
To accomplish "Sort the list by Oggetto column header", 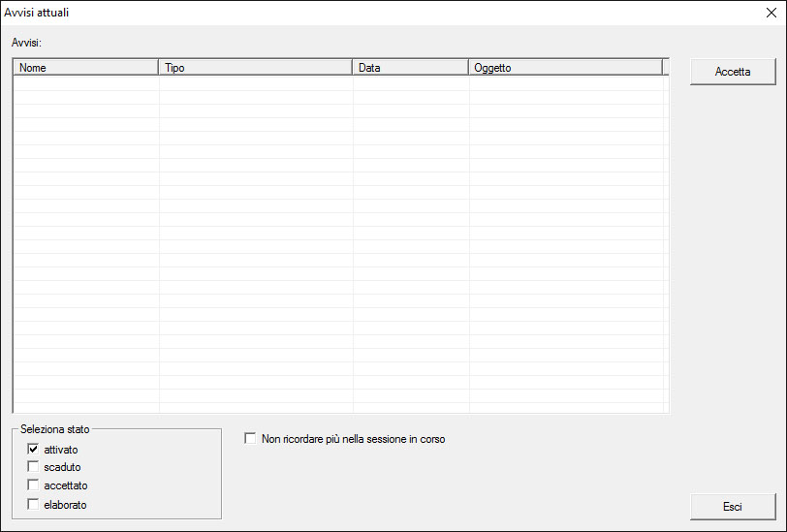I will pos(564,68).
